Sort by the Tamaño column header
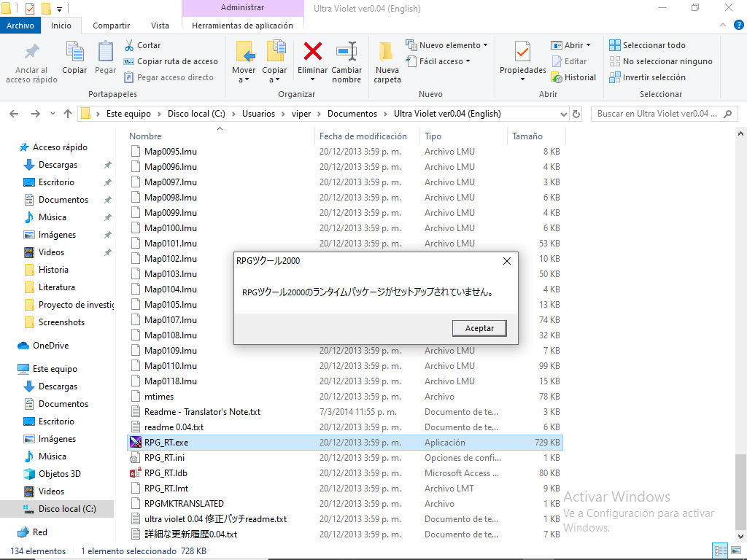This screenshot has height=560, width=747. click(x=537, y=136)
